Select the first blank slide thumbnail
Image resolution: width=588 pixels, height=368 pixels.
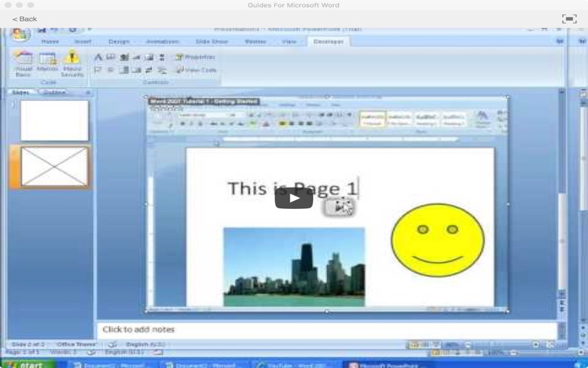tap(54, 121)
